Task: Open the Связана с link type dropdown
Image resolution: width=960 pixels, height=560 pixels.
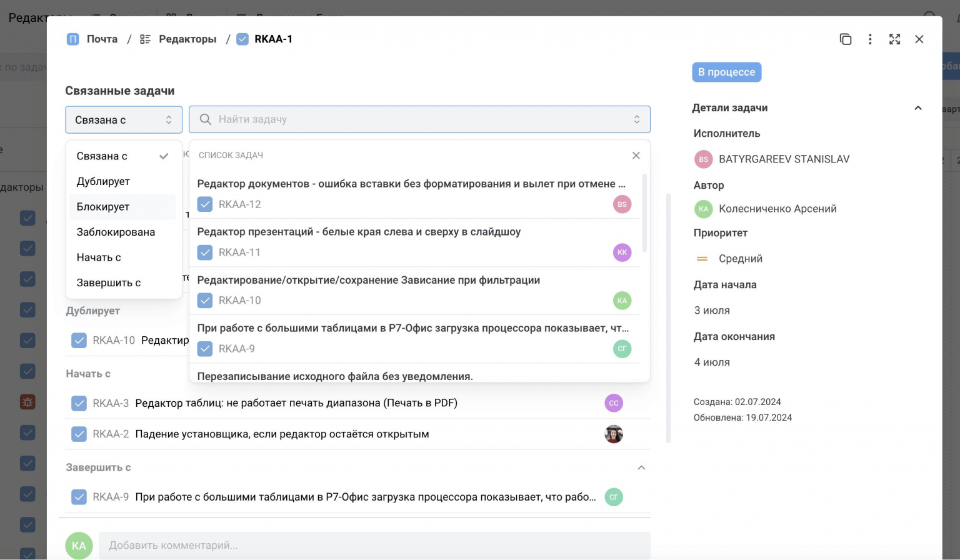Action: (124, 120)
